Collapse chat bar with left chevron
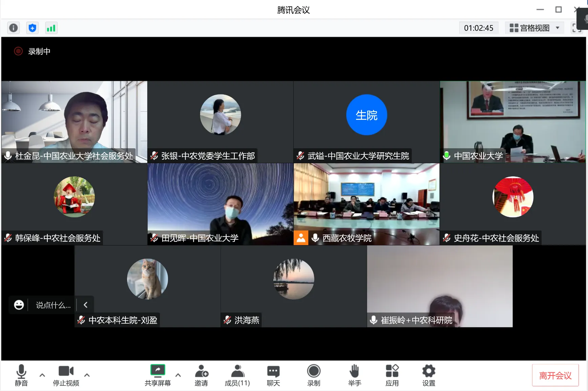588x391 pixels. (85, 305)
